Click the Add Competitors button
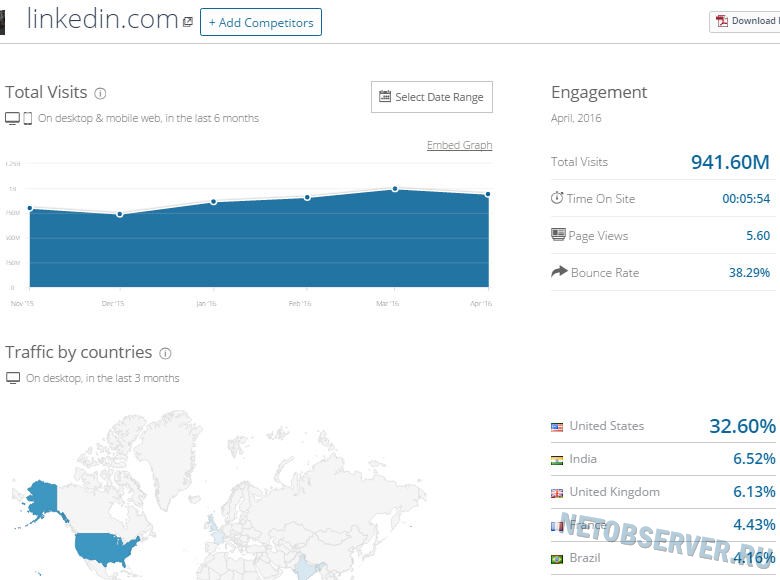Image resolution: width=780 pixels, height=580 pixels. pos(261,22)
